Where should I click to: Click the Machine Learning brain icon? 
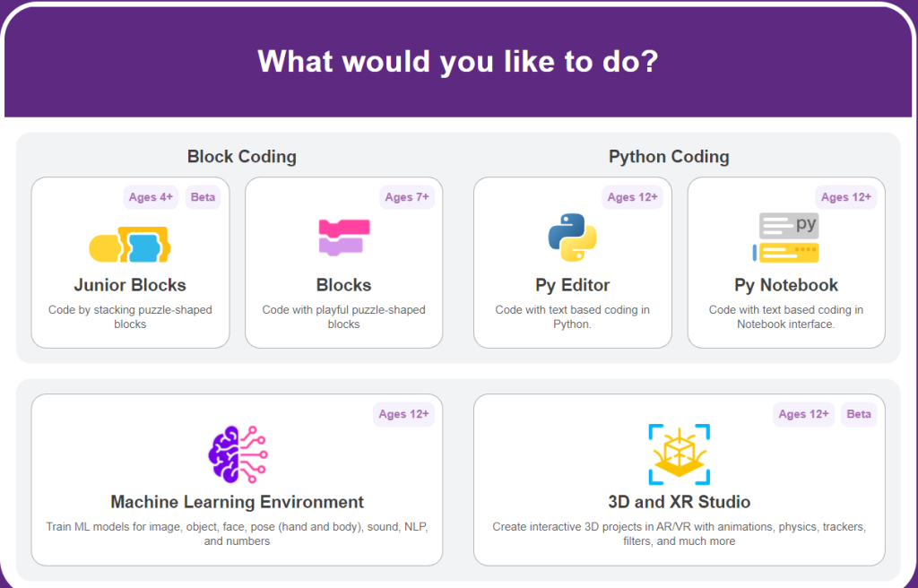point(238,454)
